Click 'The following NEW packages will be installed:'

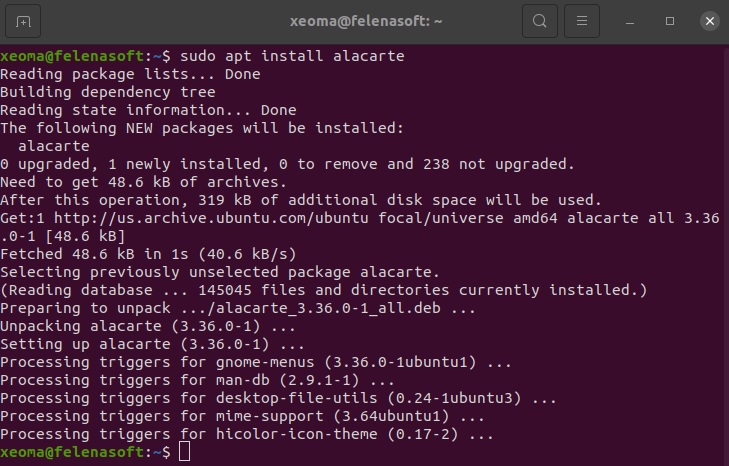tap(202, 128)
